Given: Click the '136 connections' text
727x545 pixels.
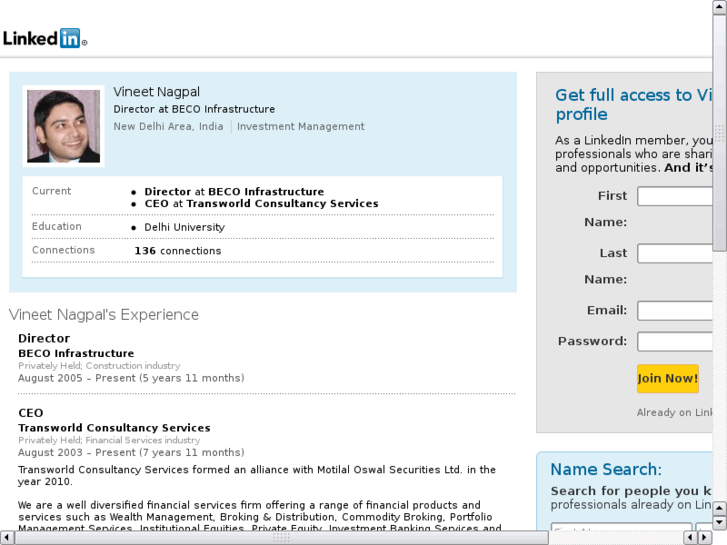Looking at the screenshot, I should [178, 251].
